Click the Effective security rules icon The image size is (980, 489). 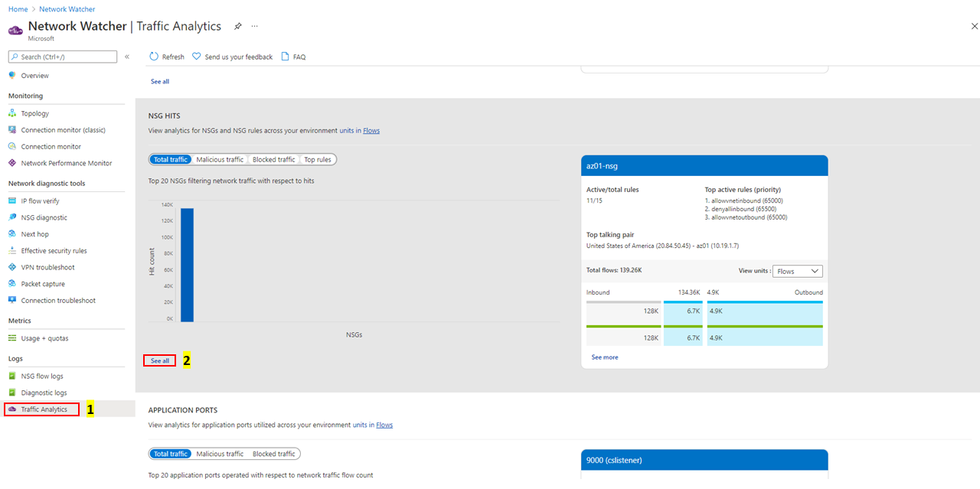click(12, 251)
